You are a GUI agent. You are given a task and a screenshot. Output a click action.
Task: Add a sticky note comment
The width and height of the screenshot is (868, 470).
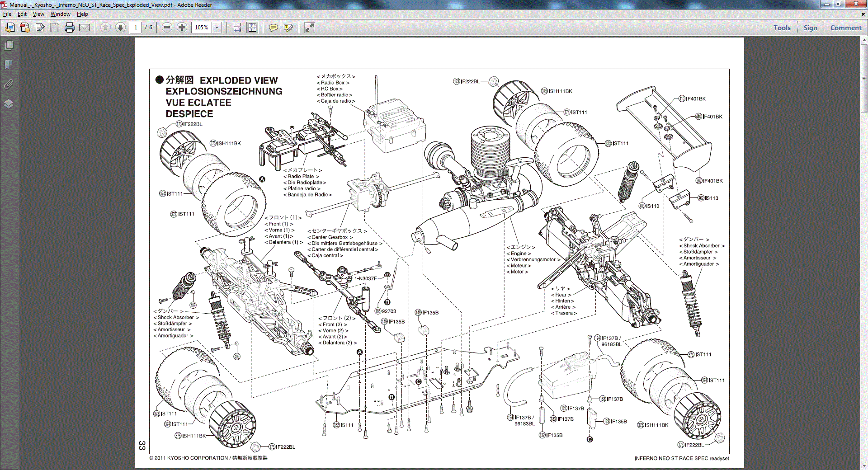click(x=273, y=28)
